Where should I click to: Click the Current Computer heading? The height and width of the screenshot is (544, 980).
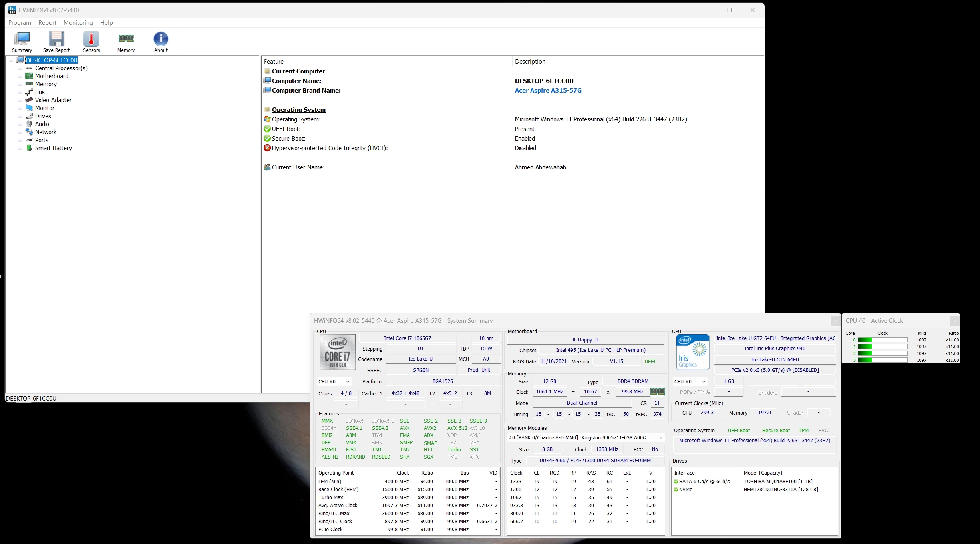click(x=298, y=71)
